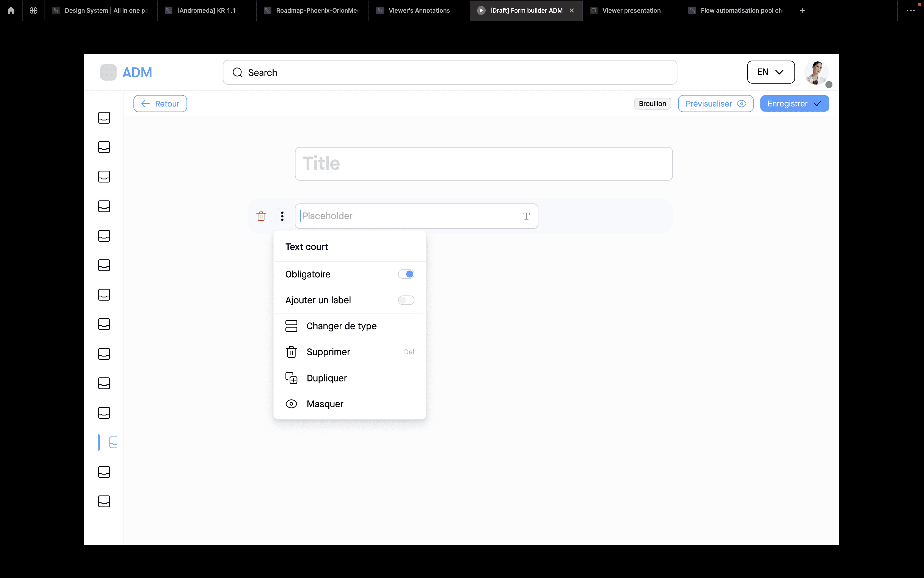Click the Retour back button
Image resolution: width=924 pixels, height=578 pixels.
pos(160,103)
